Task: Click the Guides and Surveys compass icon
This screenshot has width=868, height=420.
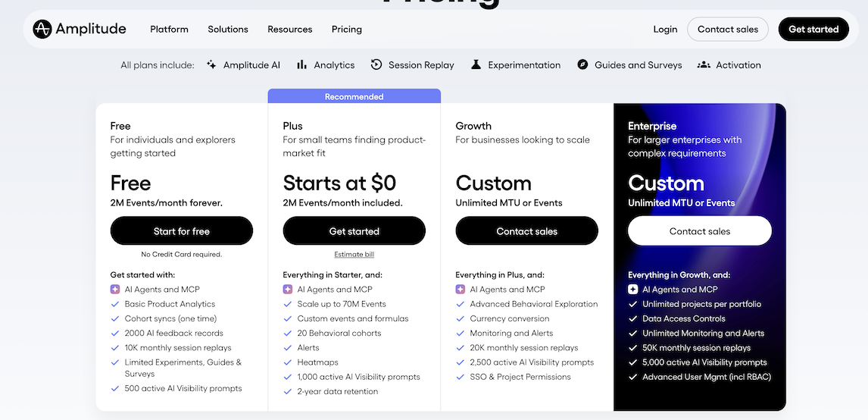Action: tap(582, 65)
